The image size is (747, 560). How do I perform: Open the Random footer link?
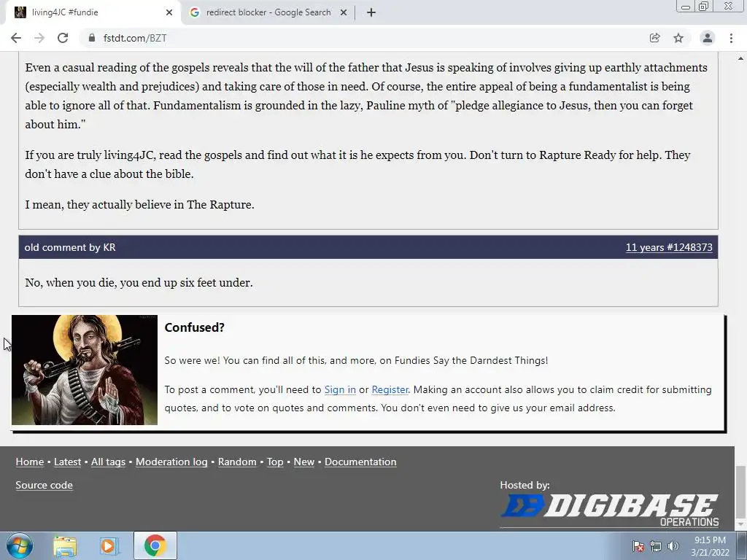(237, 462)
